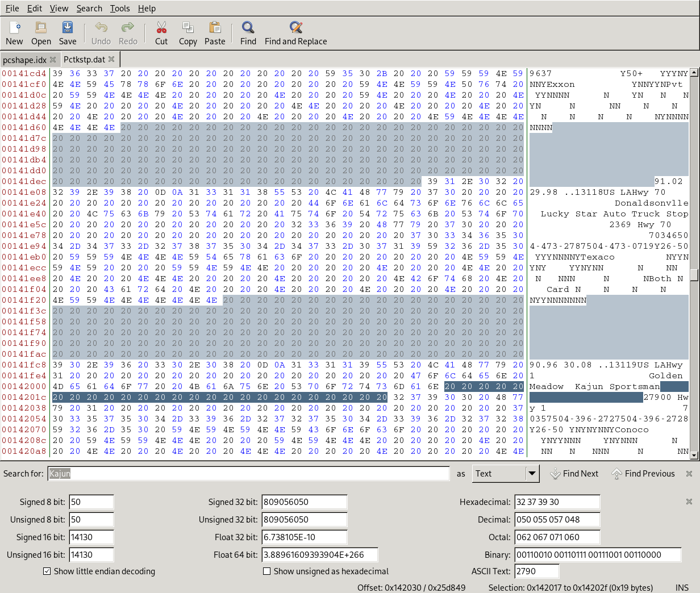Viewport: 700px width, 593px height.
Task: Open the Tools menu
Action: click(x=120, y=9)
